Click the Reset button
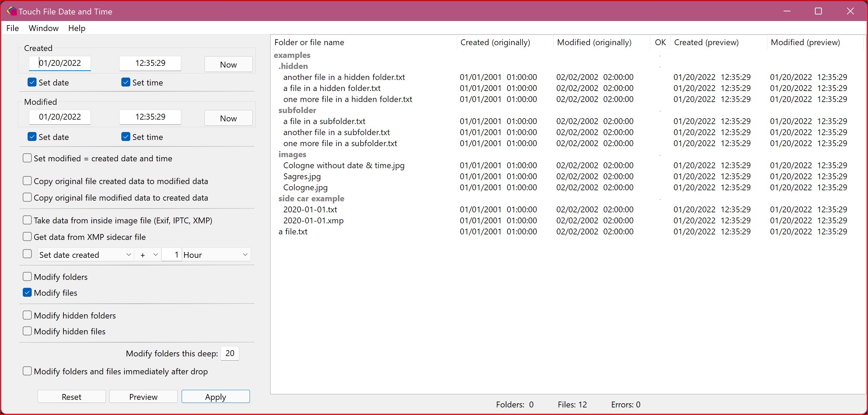This screenshot has height=415, width=868. (71, 397)
